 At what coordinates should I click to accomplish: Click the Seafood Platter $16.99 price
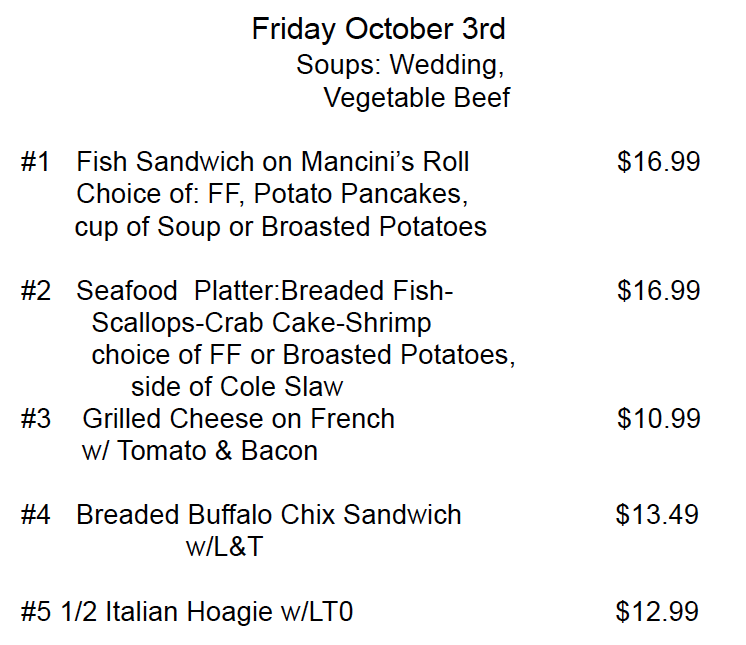[658, 291]
